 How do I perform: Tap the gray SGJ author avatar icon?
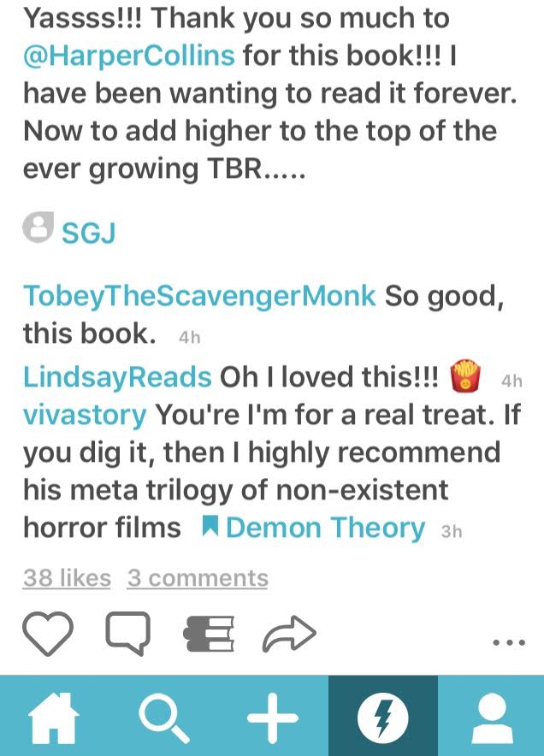[38, 227]
